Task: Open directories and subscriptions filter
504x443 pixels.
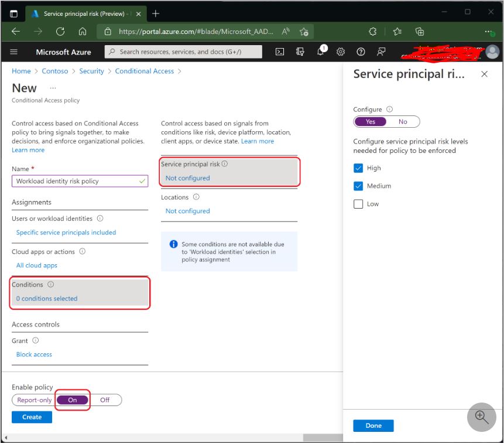Action: pyautogui.click(x=300, y=52)
